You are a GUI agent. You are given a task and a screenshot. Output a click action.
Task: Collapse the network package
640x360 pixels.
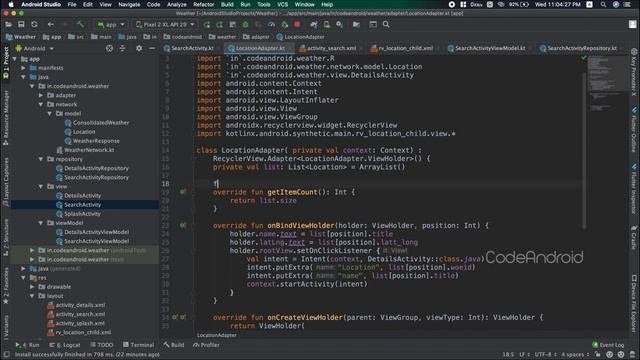tap(41, 104)
